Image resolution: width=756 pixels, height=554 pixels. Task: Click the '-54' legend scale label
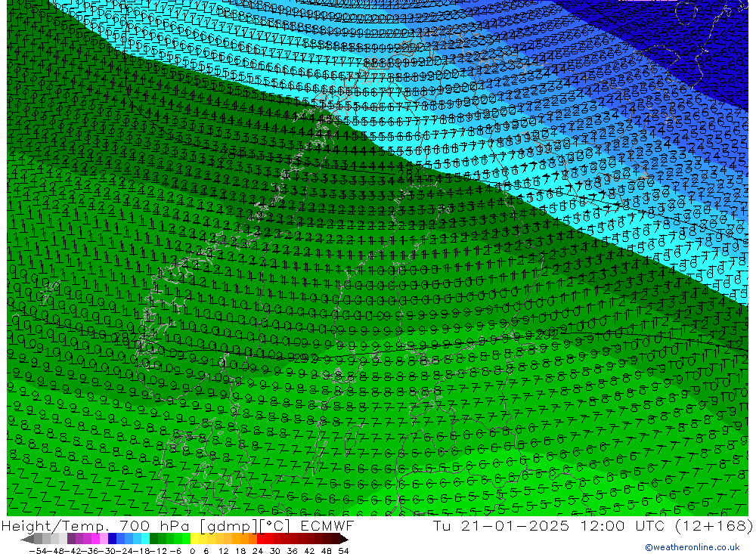coord(38,551)
